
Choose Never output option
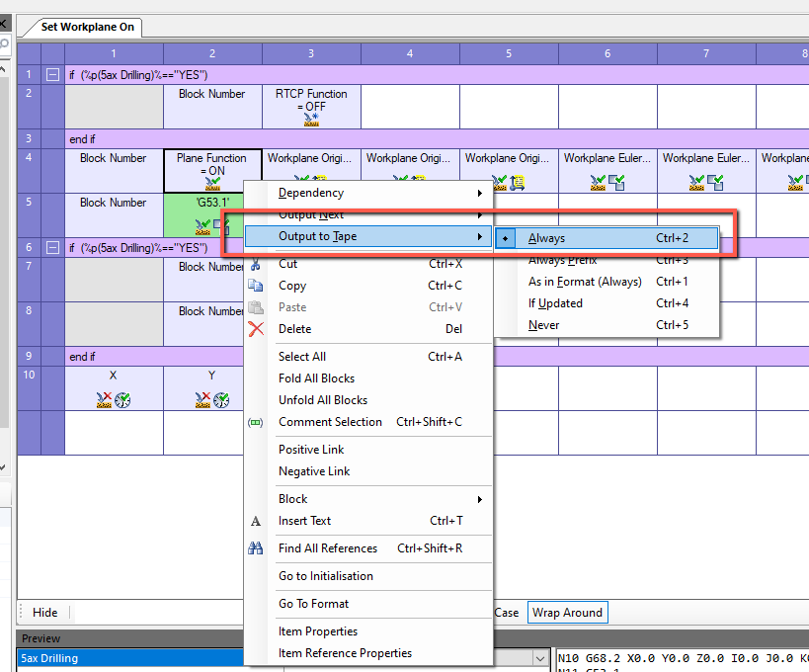(607, 325)
